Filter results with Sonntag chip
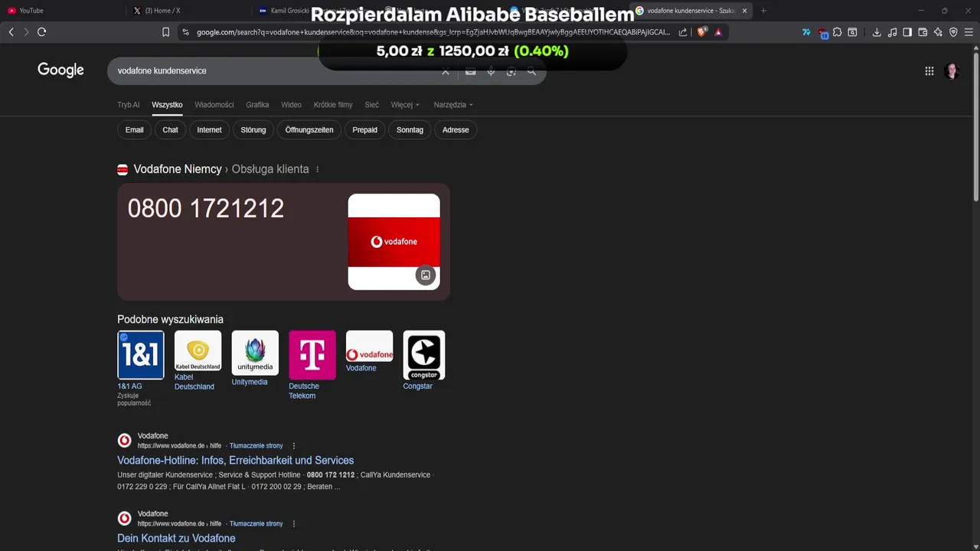 (x=410, y=130)
